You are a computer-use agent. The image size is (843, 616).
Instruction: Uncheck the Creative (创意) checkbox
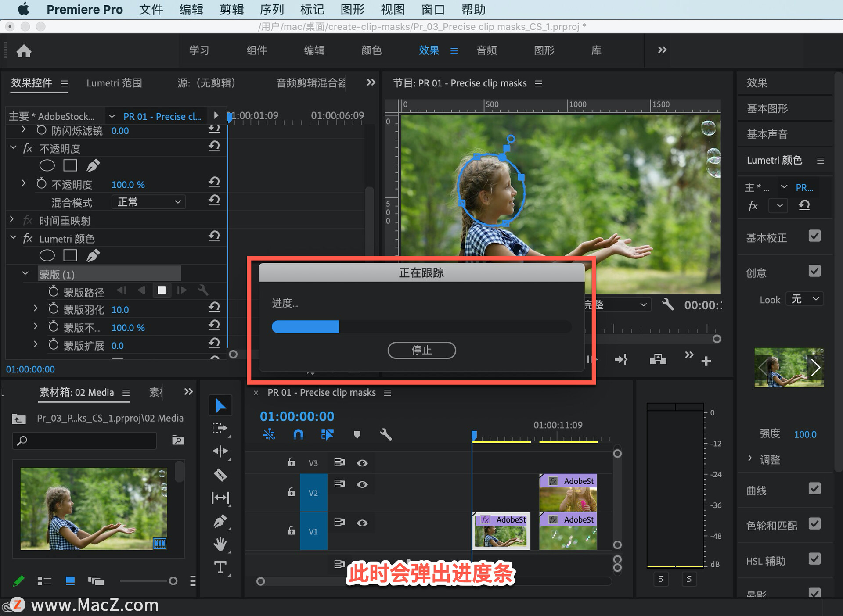814,271
